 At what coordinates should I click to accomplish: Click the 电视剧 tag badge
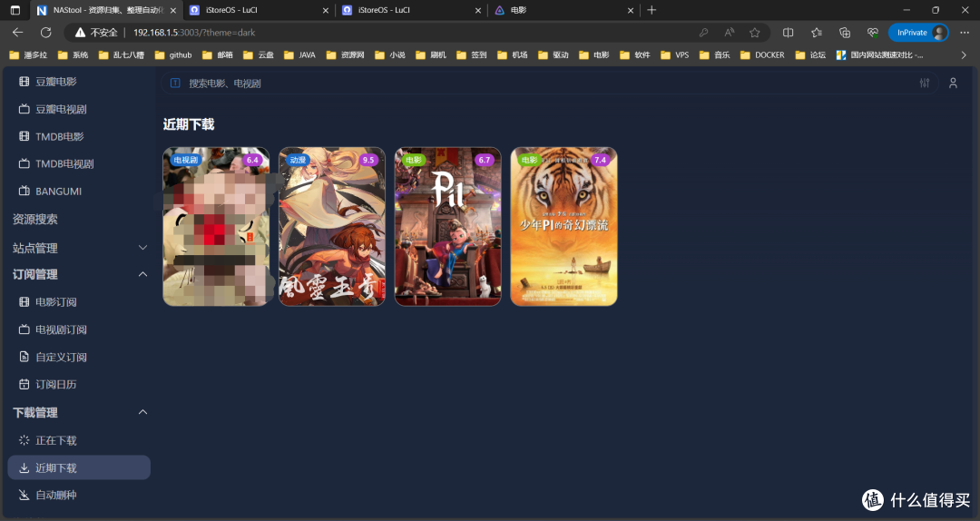[186, 160]
